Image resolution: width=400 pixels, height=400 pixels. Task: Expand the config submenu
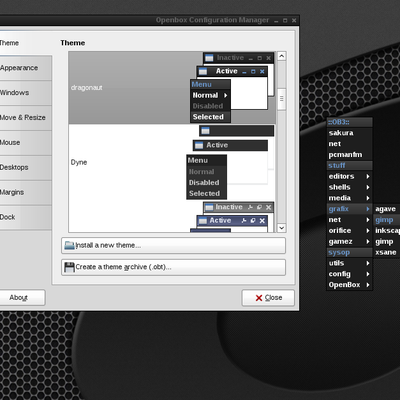click(349, 274)
